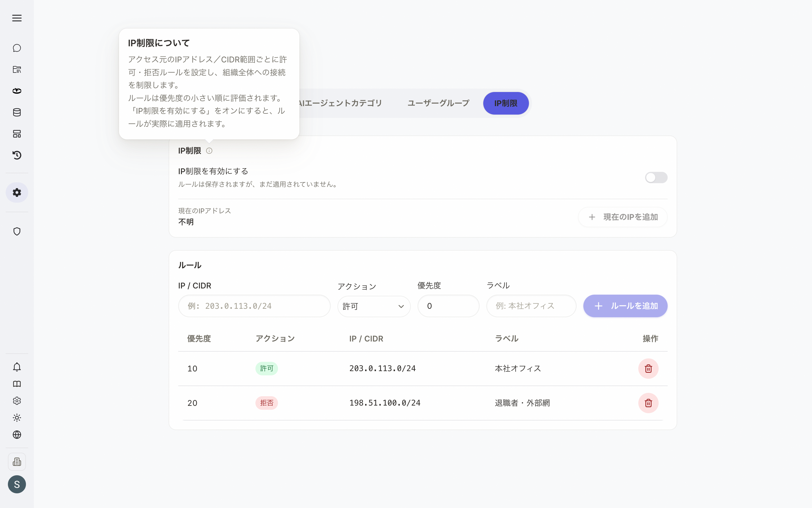Open the eye-shaped icon in the sidebar
Screen dimensions: 812x508
point(17,91)
